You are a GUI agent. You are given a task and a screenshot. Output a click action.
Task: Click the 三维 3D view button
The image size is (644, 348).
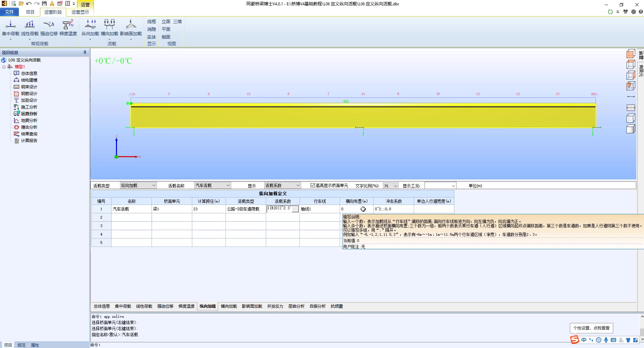(177, 21)
